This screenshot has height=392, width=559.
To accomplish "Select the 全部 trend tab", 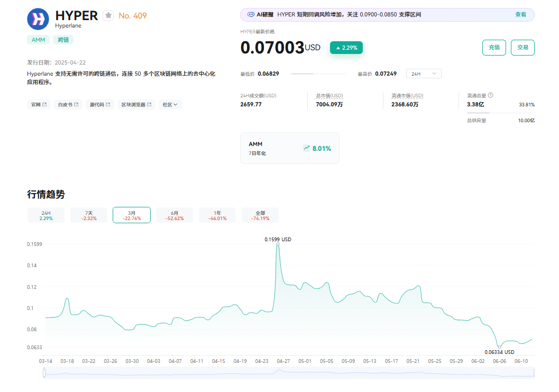I will [260, 215].
